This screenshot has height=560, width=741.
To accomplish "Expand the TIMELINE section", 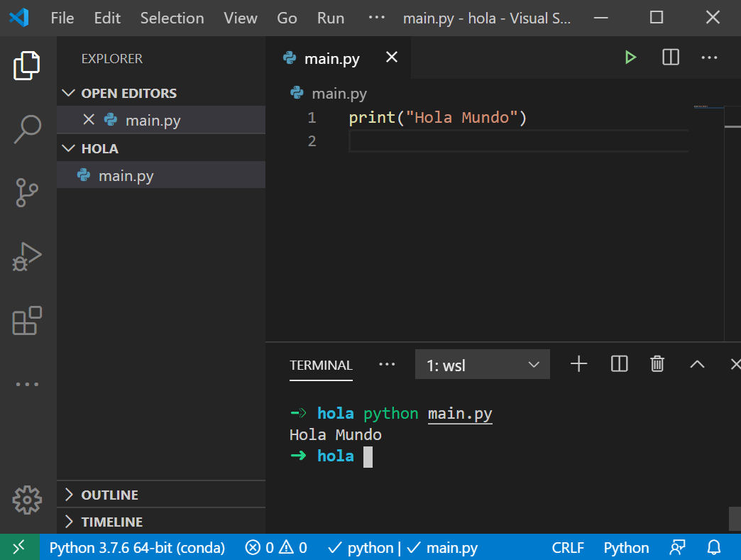I will pos(161,522).
